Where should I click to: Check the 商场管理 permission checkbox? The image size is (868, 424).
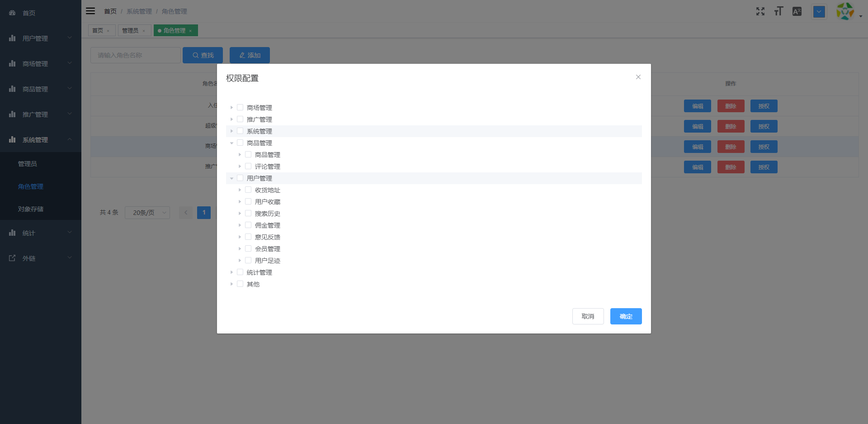click(240, 107)
